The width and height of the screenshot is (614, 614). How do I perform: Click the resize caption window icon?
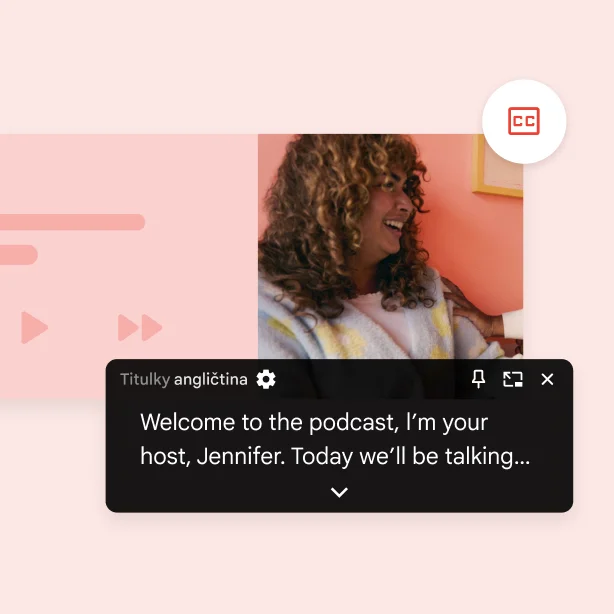click(513, 379)
